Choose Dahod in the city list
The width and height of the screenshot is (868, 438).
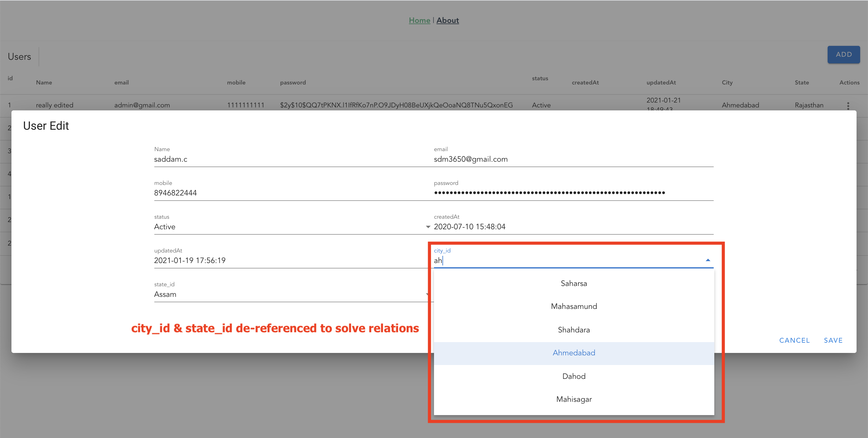[x=574, y=376]
